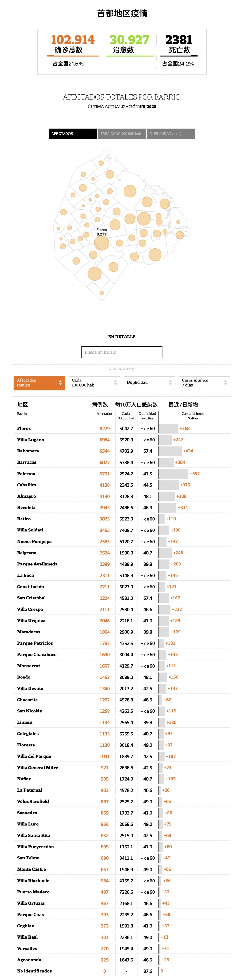The height and width of the screenshot is (980, 240).
Task: Click the Barracas affected count 6077
Action: click(105, 462)
